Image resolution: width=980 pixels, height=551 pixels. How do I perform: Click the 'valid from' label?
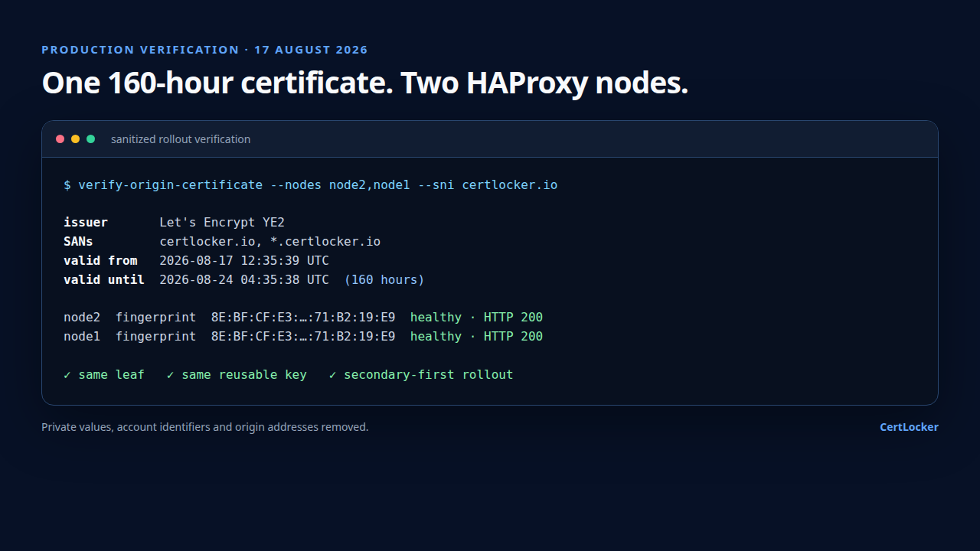100,261
